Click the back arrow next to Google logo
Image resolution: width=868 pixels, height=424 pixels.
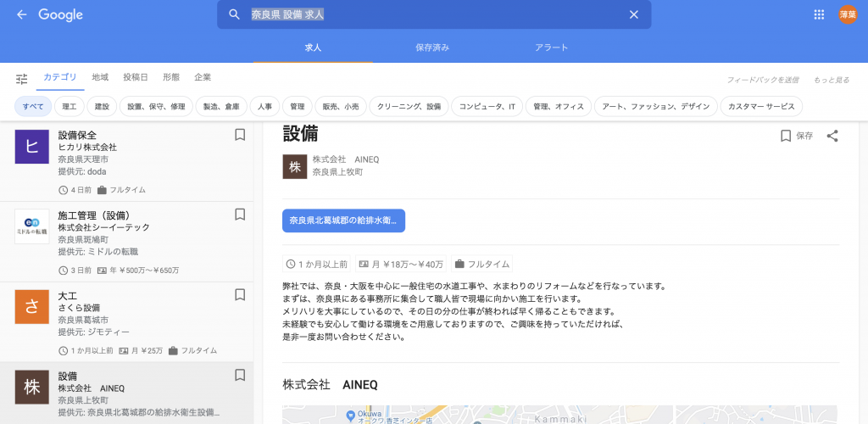click(x=21, y=15)
